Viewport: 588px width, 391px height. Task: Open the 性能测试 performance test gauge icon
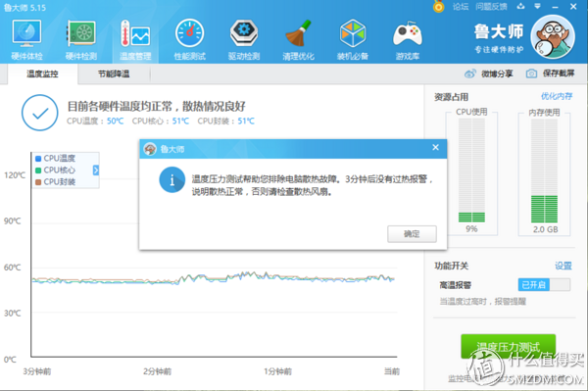190,39
